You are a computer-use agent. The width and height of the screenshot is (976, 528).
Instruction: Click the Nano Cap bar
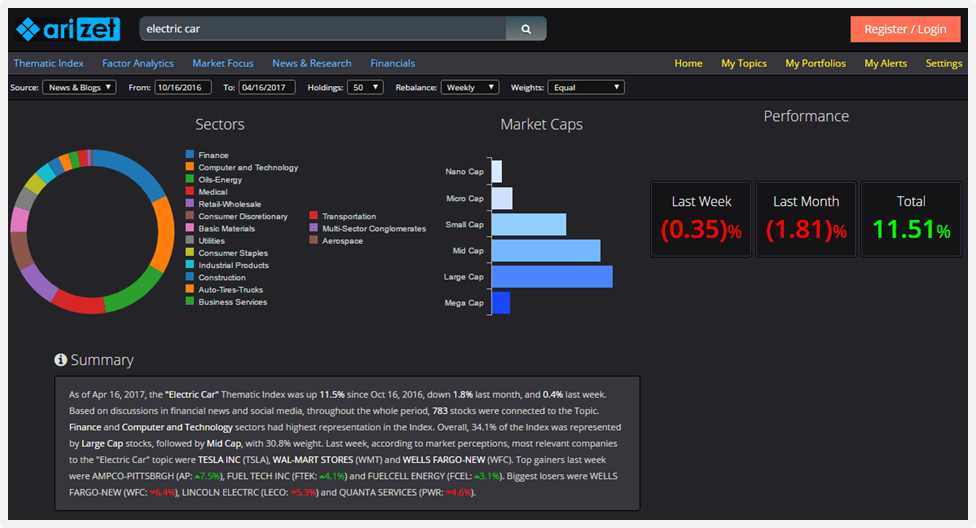click(497, 171)
